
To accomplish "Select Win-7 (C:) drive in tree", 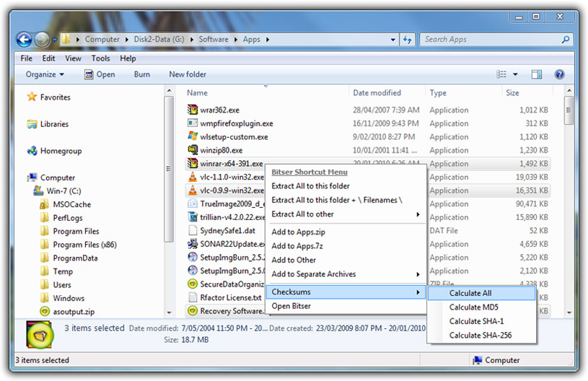I will (63, 191).
